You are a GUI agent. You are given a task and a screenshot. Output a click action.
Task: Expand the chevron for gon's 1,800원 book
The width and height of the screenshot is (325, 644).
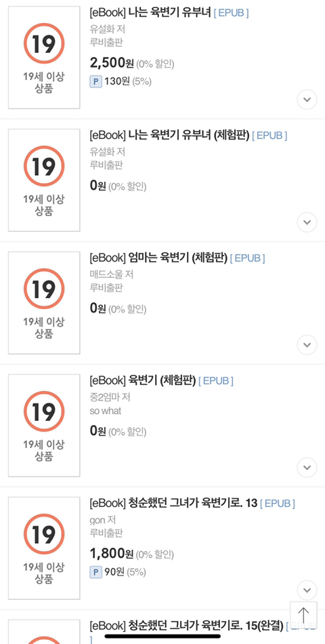point(307,590)
